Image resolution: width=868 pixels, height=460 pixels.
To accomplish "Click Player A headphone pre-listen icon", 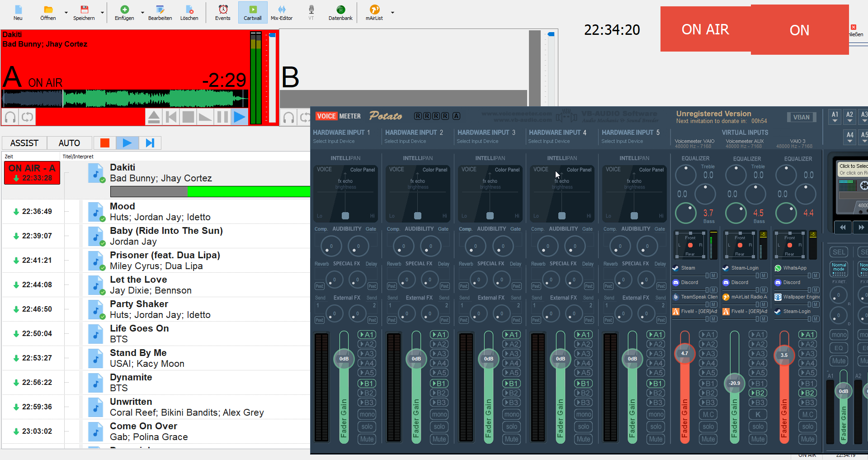I will click(10, 117).
